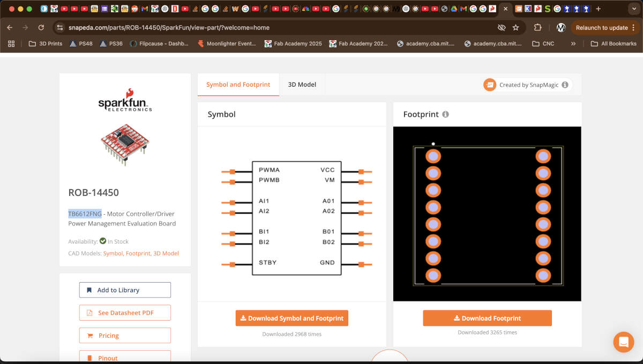Click the Relaunch to update button
Screen dimensions: 643x364
tap(602, 27)
